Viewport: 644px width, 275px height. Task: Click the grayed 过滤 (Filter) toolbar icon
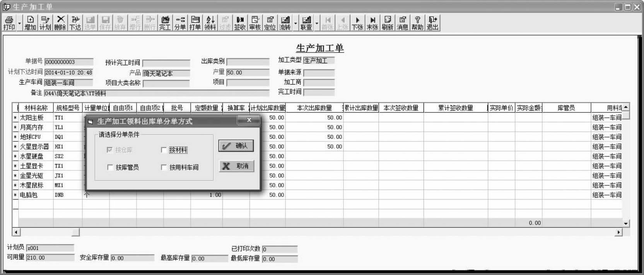tap(225, 23)
